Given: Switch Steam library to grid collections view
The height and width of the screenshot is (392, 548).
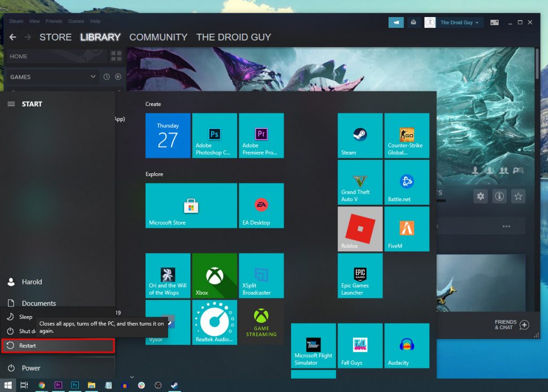Looking at the screenshot, I should pos(116,56).
